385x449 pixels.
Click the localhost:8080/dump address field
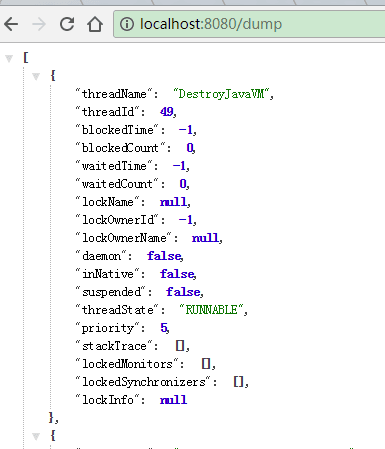coord(250,24)
